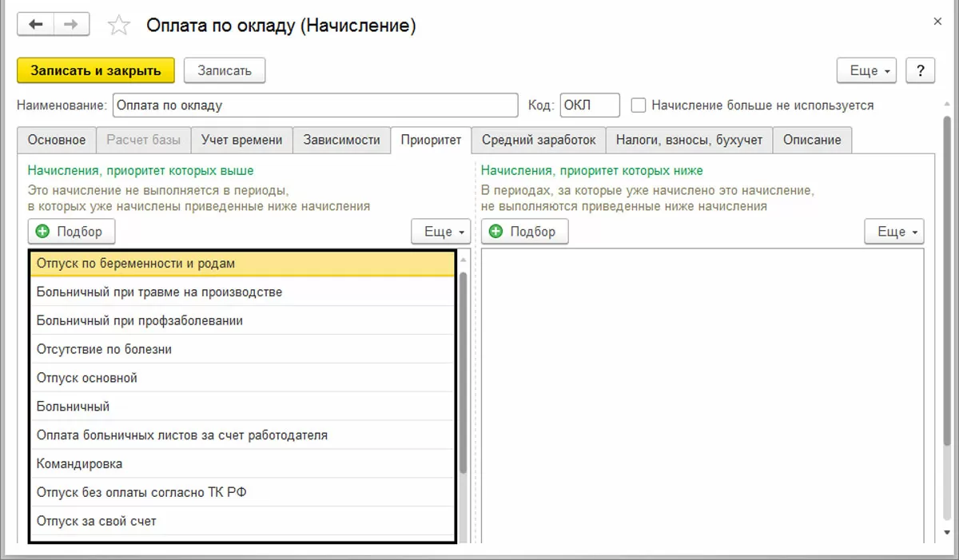Switch to the Расчет базы tab
The width and height of the screenshot is (959, 560).
coord(144,140)
